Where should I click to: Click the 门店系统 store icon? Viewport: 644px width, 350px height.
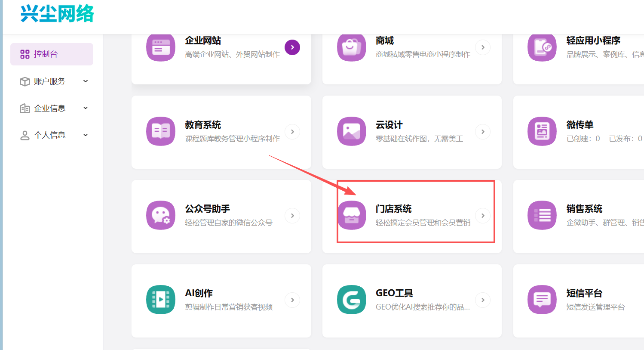pyautogui.click(x=352, y=215)
